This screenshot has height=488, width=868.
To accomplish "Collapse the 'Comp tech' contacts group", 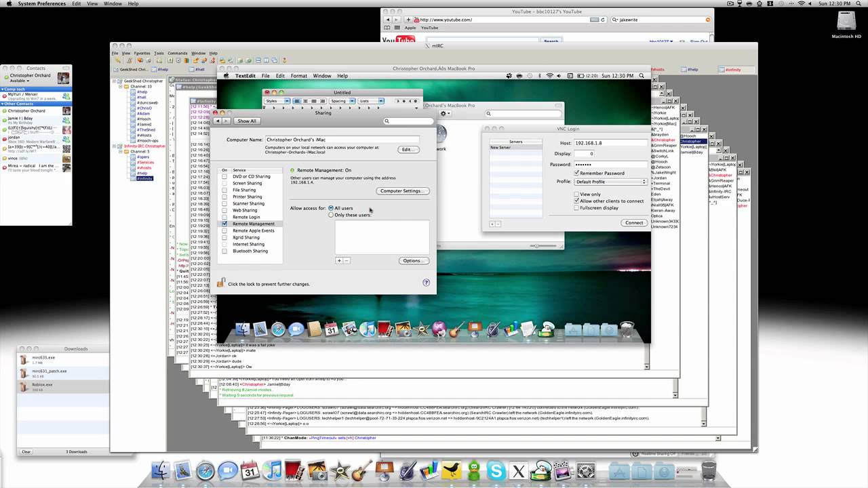I will (3, 89).
